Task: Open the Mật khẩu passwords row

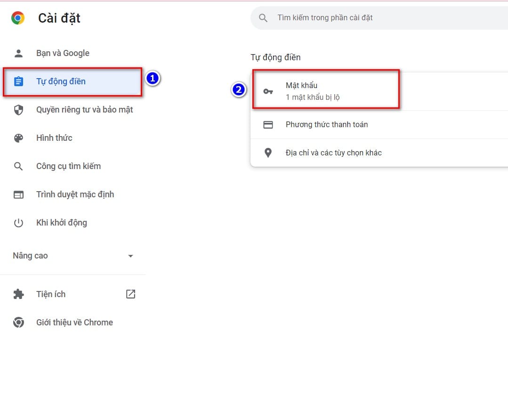Action: pos(379,91)
